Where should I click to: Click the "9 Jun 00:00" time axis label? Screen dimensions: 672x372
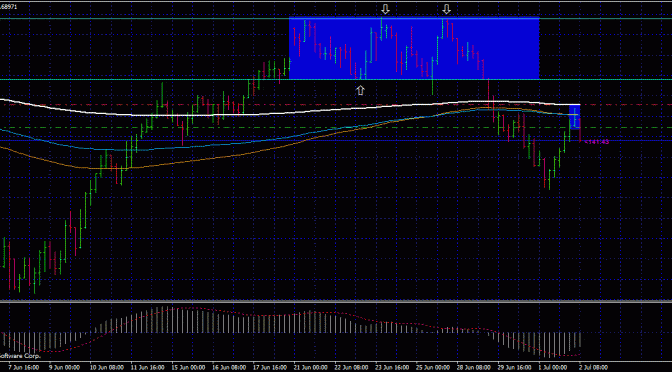[x=63, y=368]
